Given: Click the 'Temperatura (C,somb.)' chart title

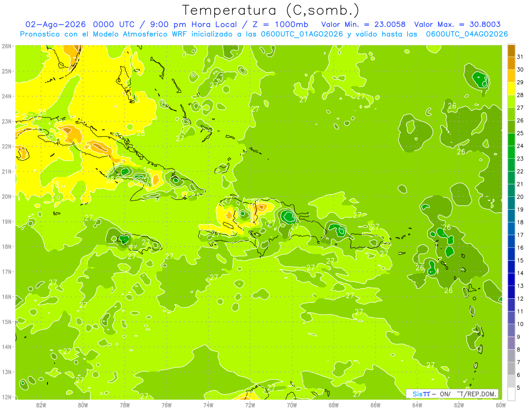Looking at the screenshot, I should tap(271, 10).
